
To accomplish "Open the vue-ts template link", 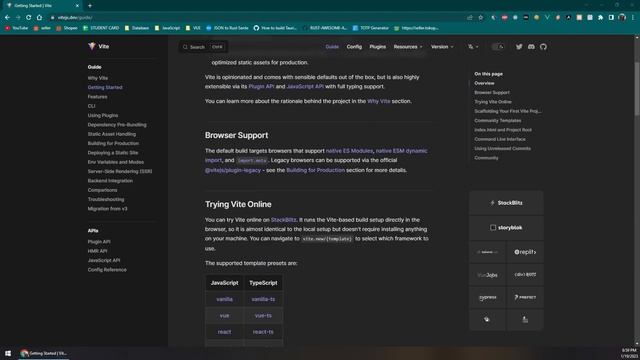I will [263, 316].
